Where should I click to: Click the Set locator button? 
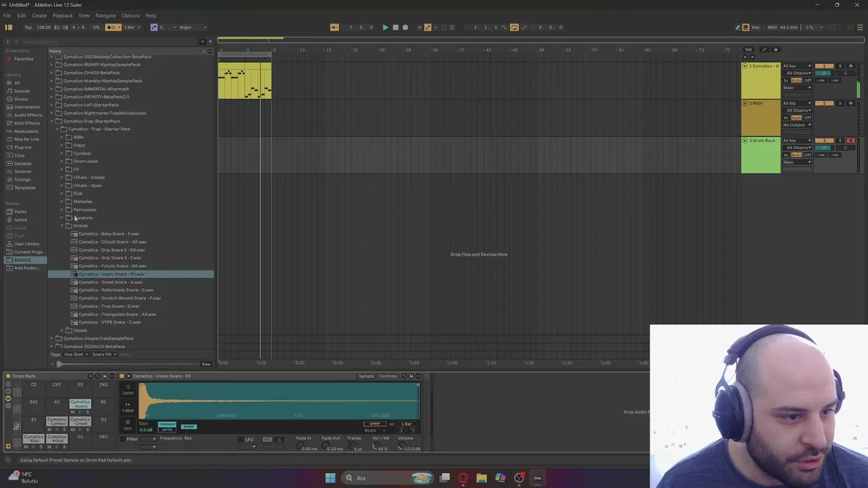[749, 49]
